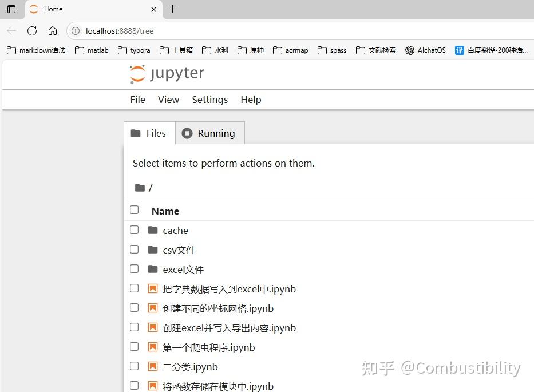
Task: Switch to the Running tab
Action: 209,133
